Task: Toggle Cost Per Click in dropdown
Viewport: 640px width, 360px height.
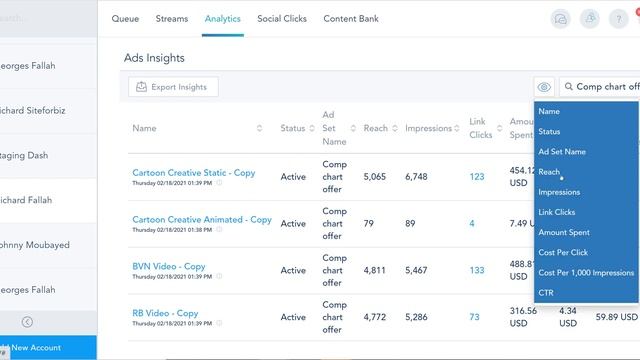Action: [x=586, y=252]
